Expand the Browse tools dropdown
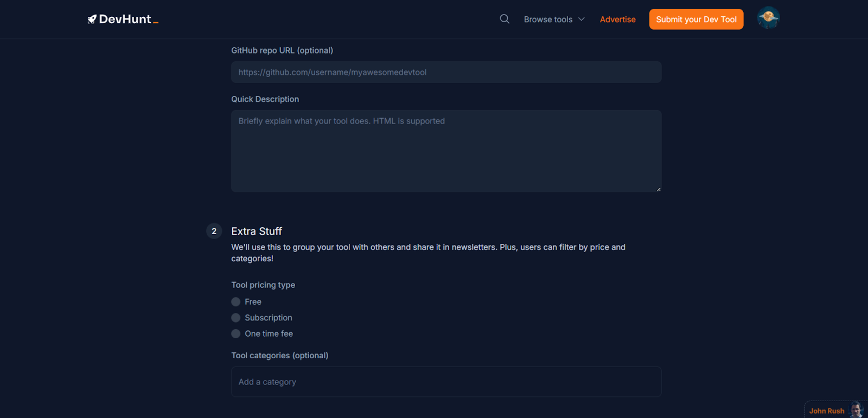 coord(554,20)
